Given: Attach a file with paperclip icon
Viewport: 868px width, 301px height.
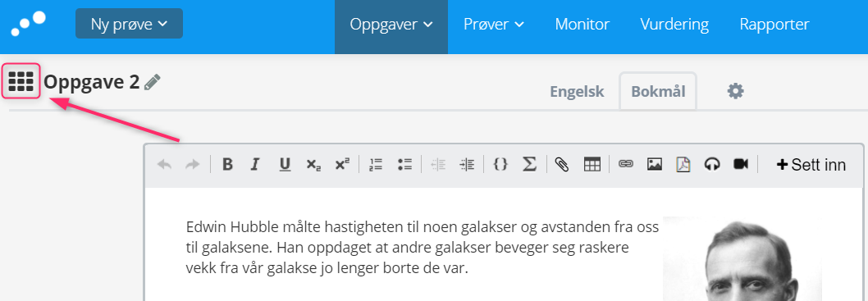Looking at the screenshot, I should pyautogui.click(x=563, y=164).
